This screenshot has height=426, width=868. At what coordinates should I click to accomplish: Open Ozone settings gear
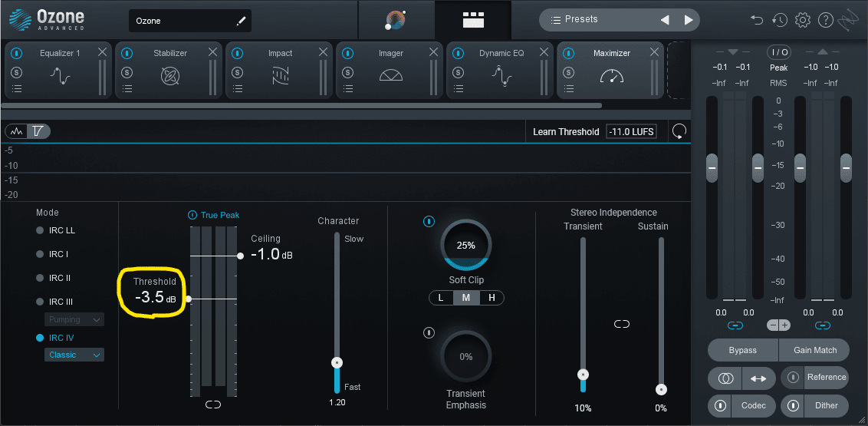(802, 20)
